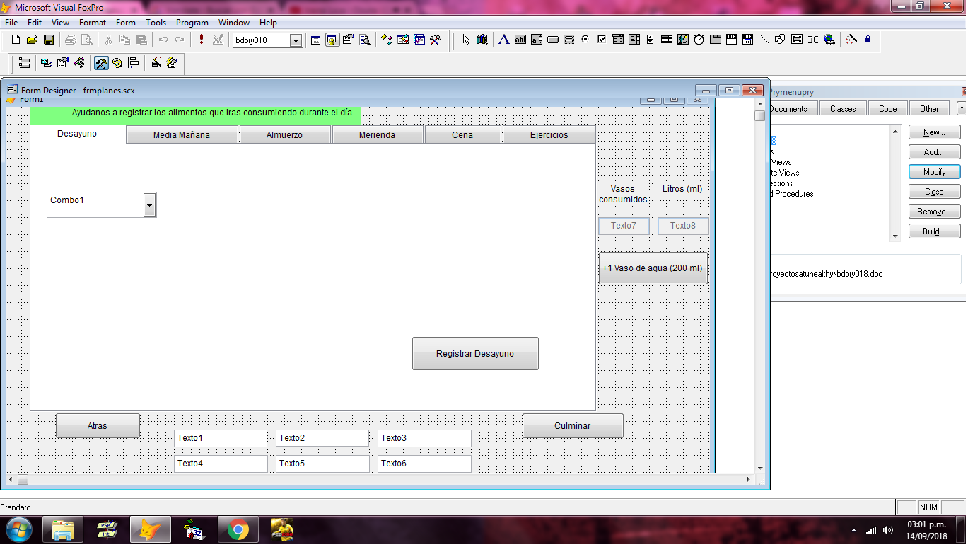Click the New file toolbar icon

15,40
